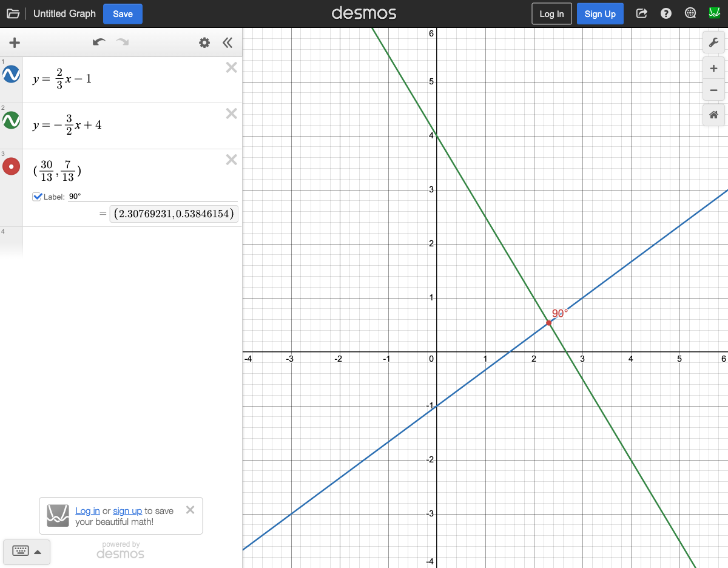This screenshot has width=728, height=568.
Task: Click empty expression row 4
Action: click(x=132, y=242)
